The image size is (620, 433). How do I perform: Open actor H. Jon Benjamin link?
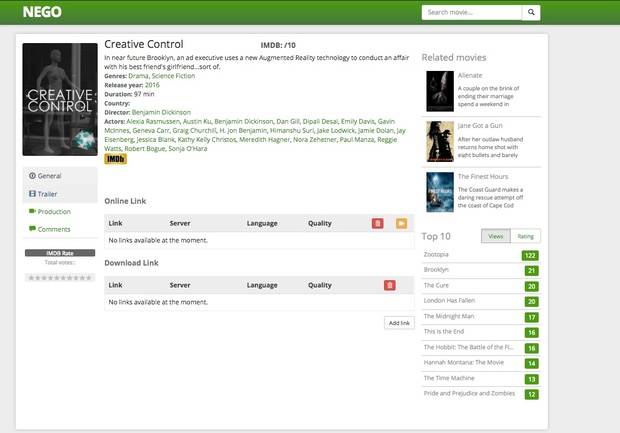tap(243, 130)
